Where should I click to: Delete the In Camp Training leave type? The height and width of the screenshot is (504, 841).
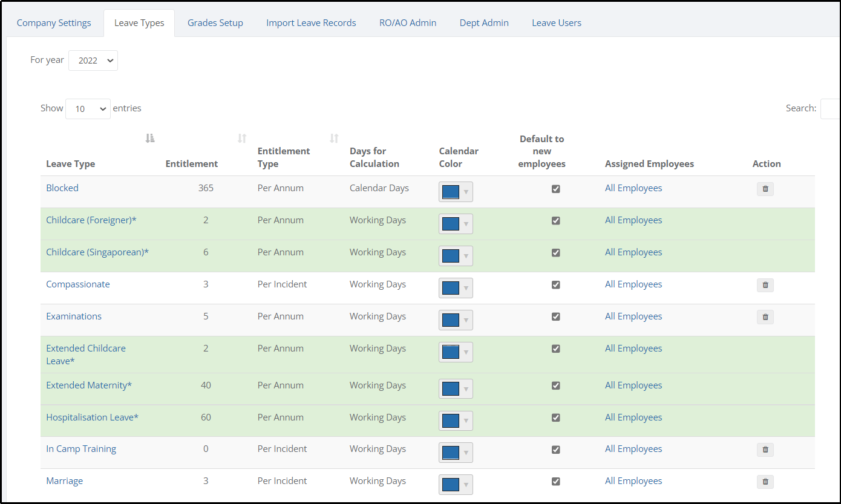point(765,450)
